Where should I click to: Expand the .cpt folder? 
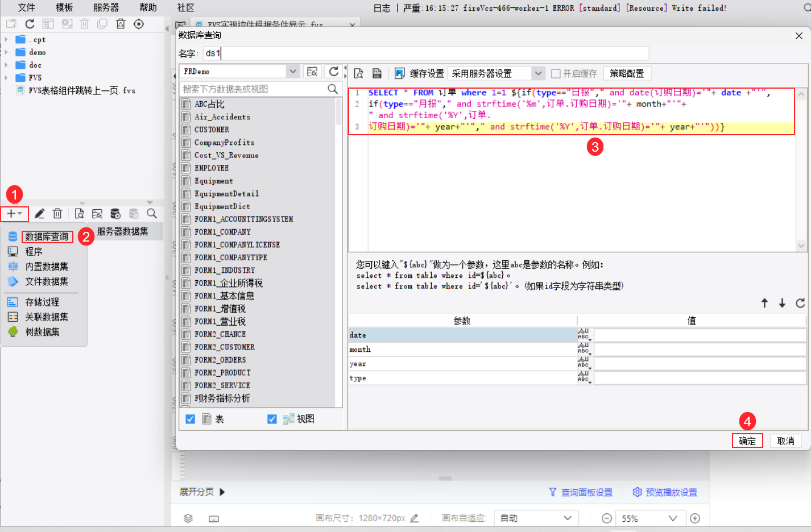click(x=6, y=39)
